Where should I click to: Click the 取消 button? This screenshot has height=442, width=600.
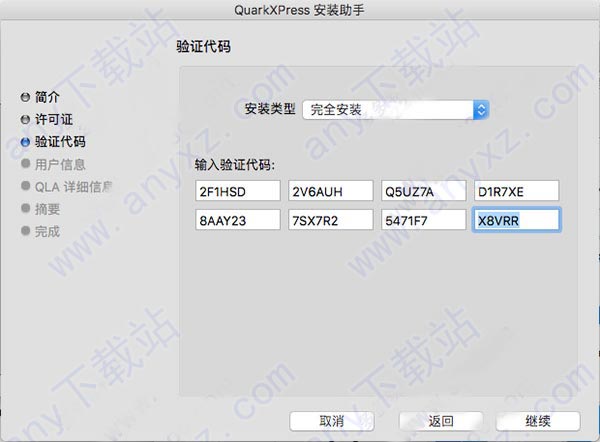coord(332,421)
